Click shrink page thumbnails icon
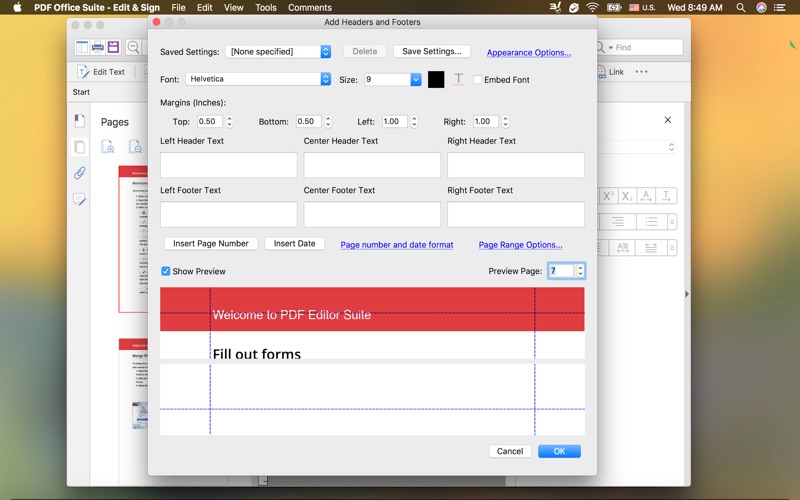 (135, 147)
